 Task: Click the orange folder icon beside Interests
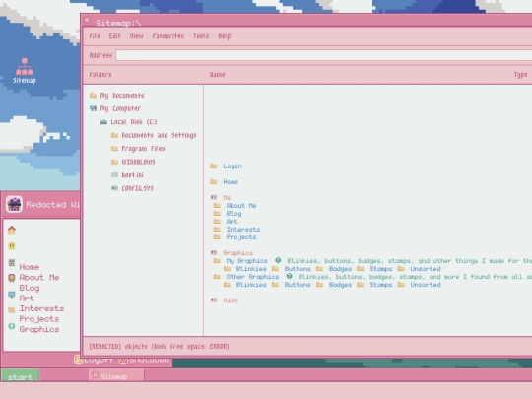click(12, 309)
